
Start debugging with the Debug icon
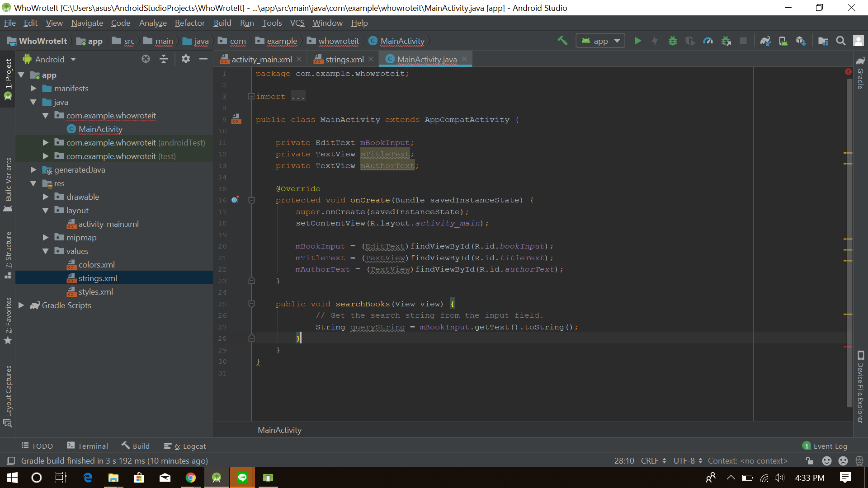click(x=672, y=41)
